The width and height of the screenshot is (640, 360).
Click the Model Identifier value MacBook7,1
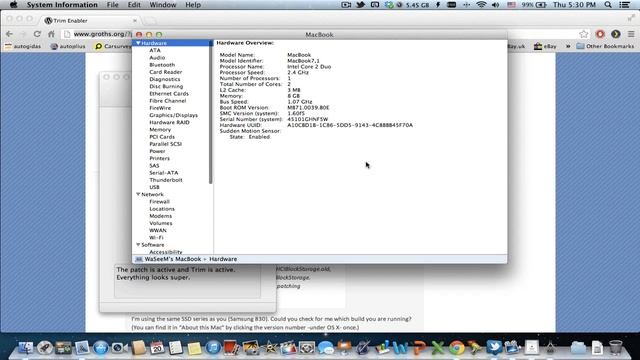tap(303, 60)
